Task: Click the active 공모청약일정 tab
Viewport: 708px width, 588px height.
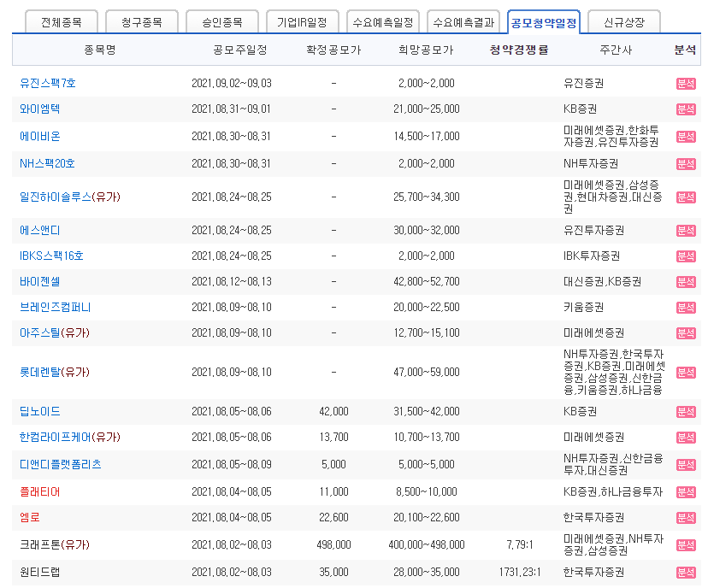Action: tap(544, 22)
